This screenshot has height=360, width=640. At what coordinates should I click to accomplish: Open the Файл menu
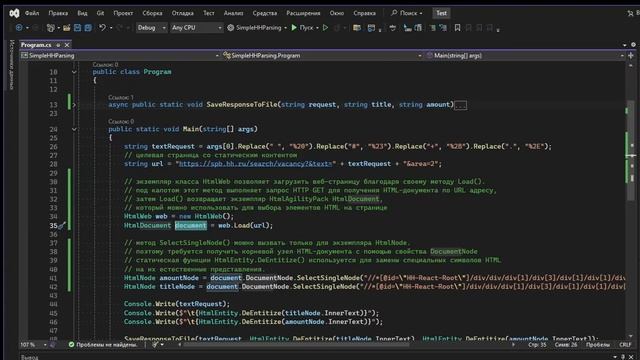pos(32,13)
